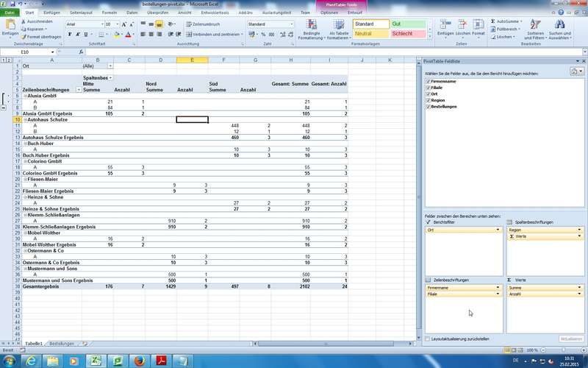Screen dimensions: 588x368
Task: Apply the Gut cell style
Action: (x=409, y=24)
